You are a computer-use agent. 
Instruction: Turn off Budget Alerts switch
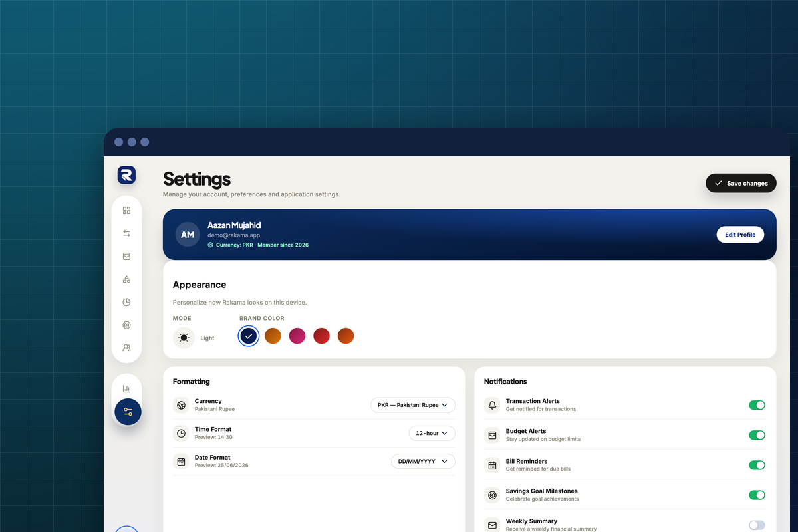click(757, 435)
